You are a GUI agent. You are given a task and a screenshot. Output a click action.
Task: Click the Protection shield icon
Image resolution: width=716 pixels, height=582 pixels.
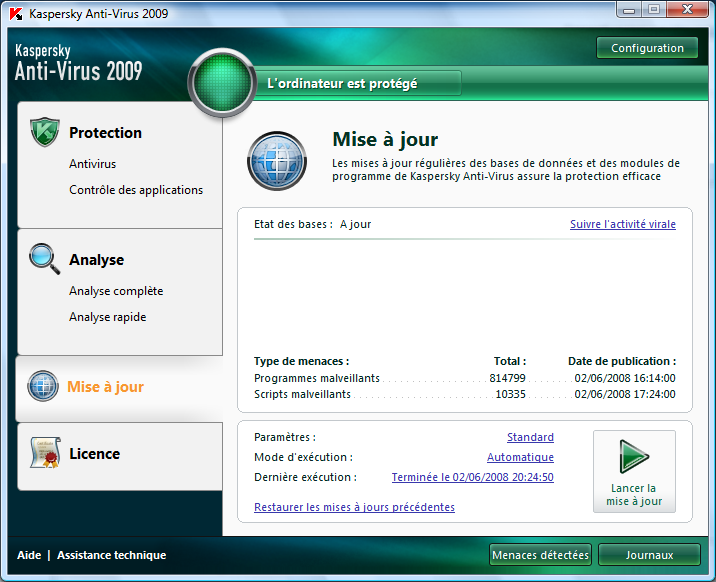coord(45,132)
